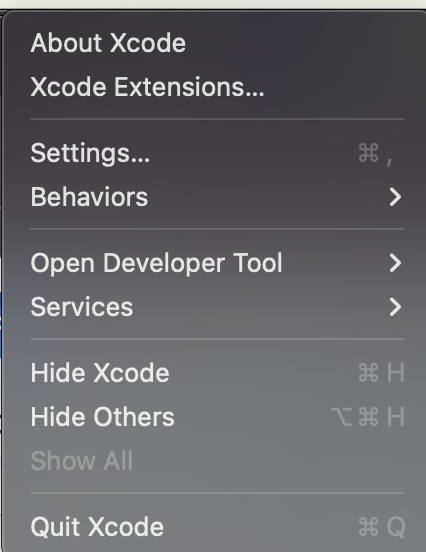Select the Behaviors menu entry
Screen dimensions: 426x552
[217, 197]
